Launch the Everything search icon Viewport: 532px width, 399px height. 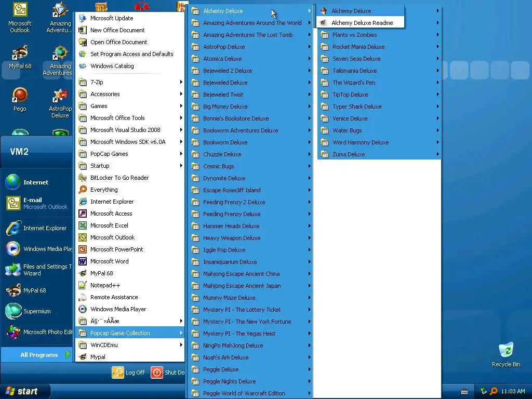click(83, 189)
